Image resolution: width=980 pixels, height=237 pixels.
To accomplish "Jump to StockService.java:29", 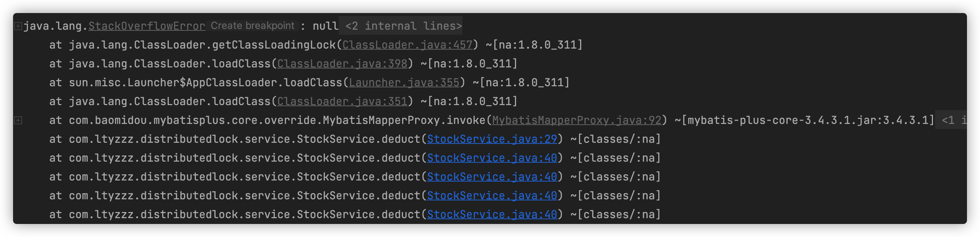I will click(x=491, y=139).
